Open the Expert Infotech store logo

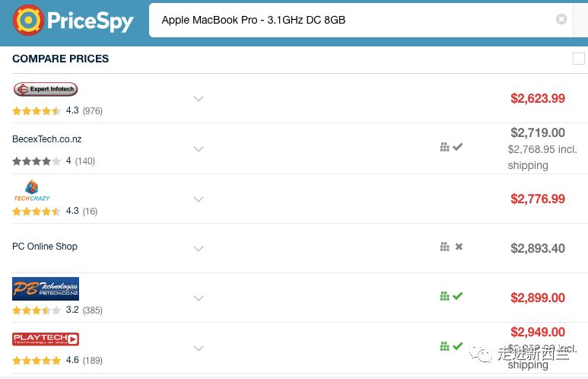click(46, 89)
